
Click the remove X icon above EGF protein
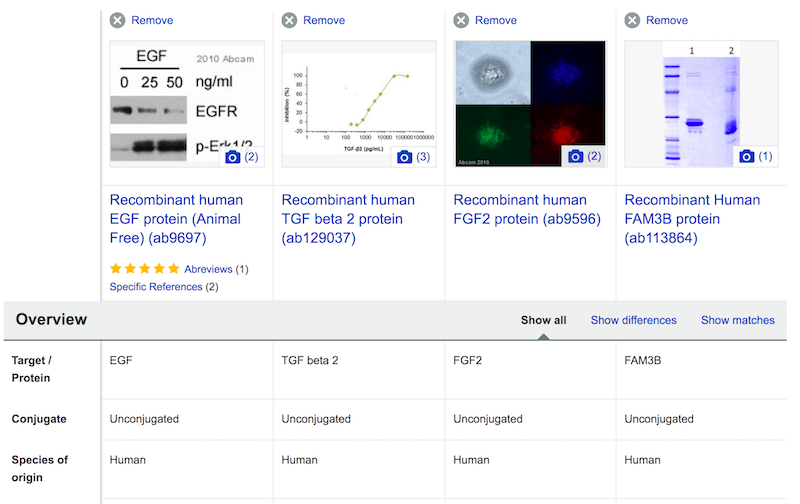(x=117, y=20)
